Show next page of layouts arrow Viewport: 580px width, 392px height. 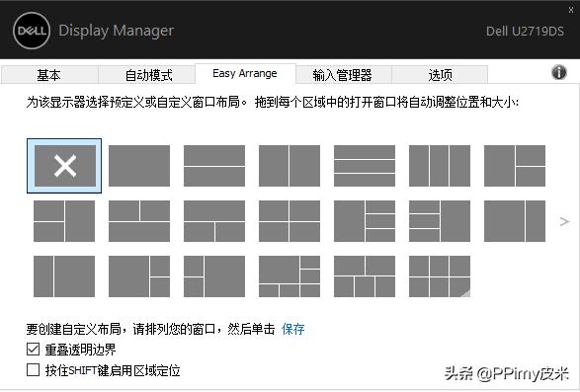[564, 221]
